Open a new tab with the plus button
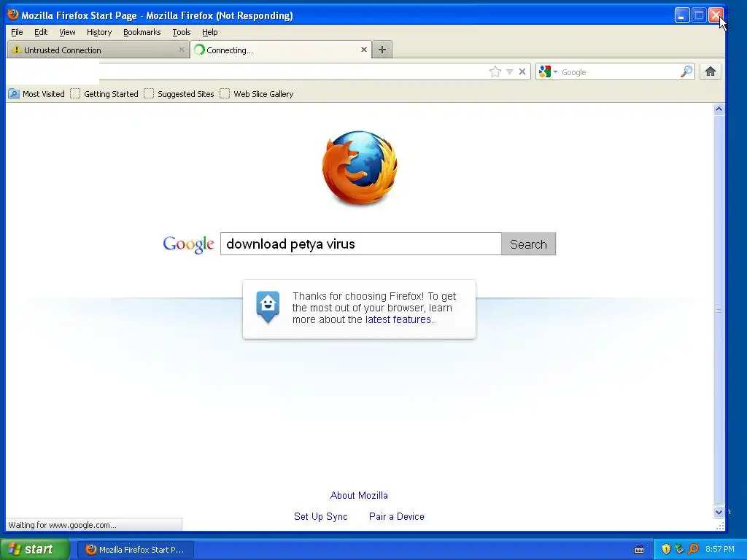The height and width of the screenshot is (560, 747). point(382,50)
